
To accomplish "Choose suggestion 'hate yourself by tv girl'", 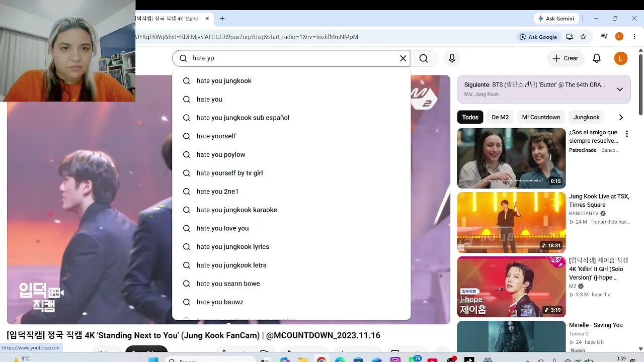I will tap(291, 173).
